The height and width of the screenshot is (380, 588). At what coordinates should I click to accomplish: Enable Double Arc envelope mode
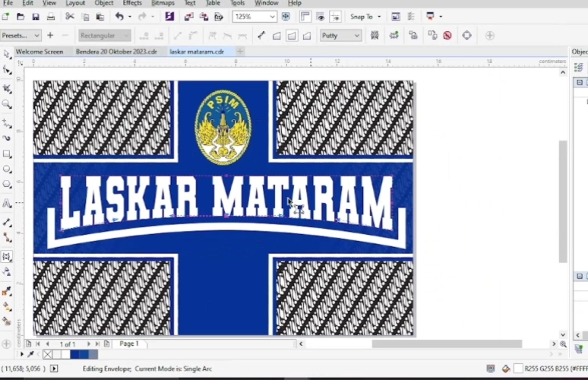pos(307,36)
